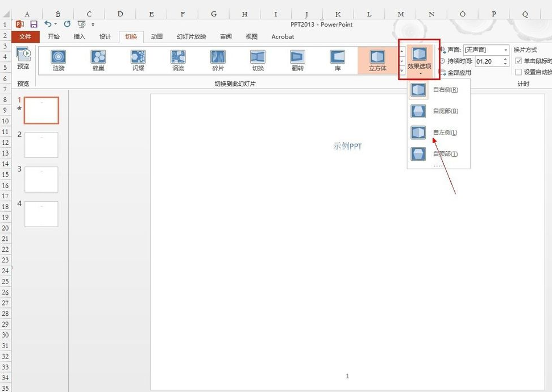Expand the transition gallery more arrow
Screen dimensions: 552x392
402,70
